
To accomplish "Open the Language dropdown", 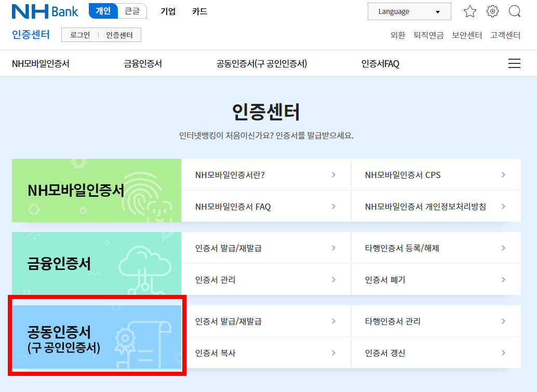I will [x=409, y=11].
